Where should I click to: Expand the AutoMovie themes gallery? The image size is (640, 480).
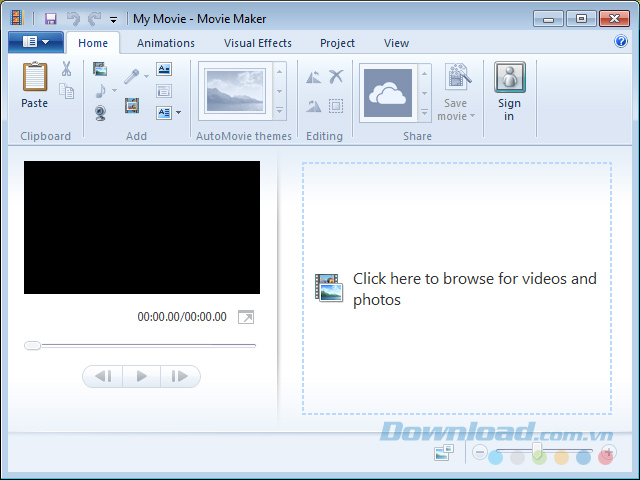(x=280, y=112)
